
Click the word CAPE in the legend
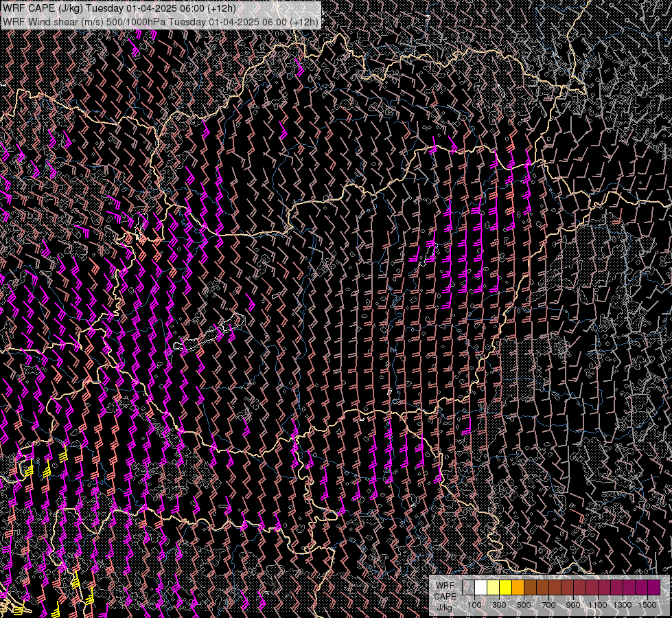[x=445, y=597]
